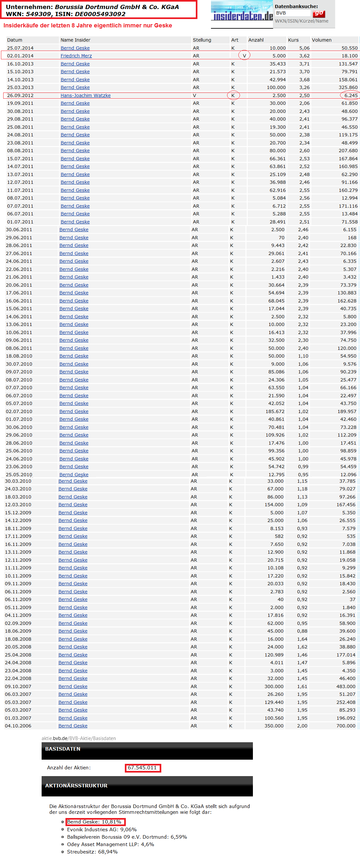Select the Kurs value 5,06
This screenshot has height=868, width=360.
pos(305,48)
